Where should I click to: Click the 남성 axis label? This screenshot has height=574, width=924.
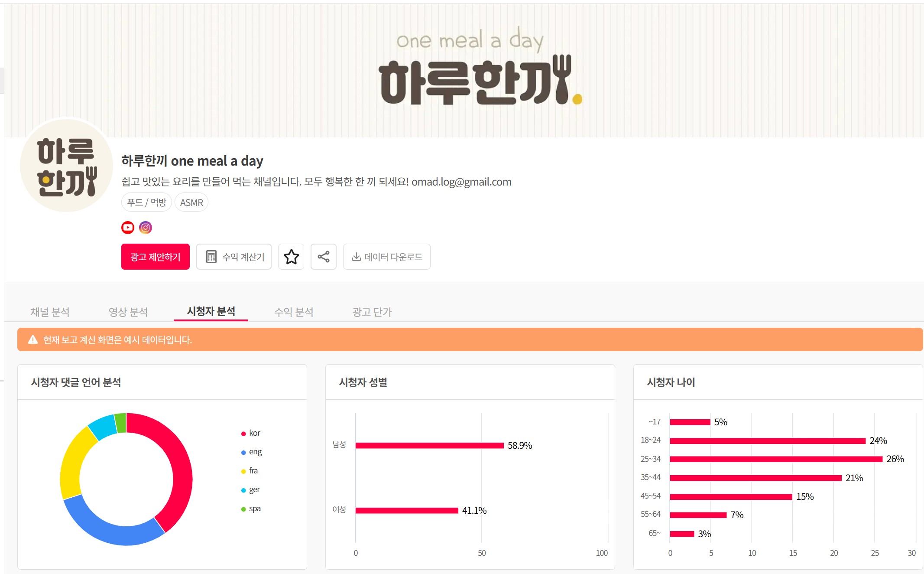tap(339, 444)
